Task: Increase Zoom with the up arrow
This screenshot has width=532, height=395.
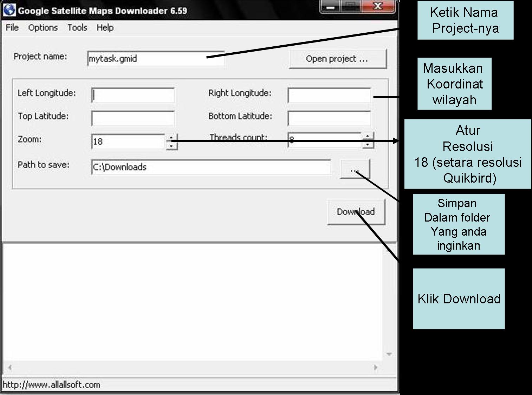Action: click(171, 138)
